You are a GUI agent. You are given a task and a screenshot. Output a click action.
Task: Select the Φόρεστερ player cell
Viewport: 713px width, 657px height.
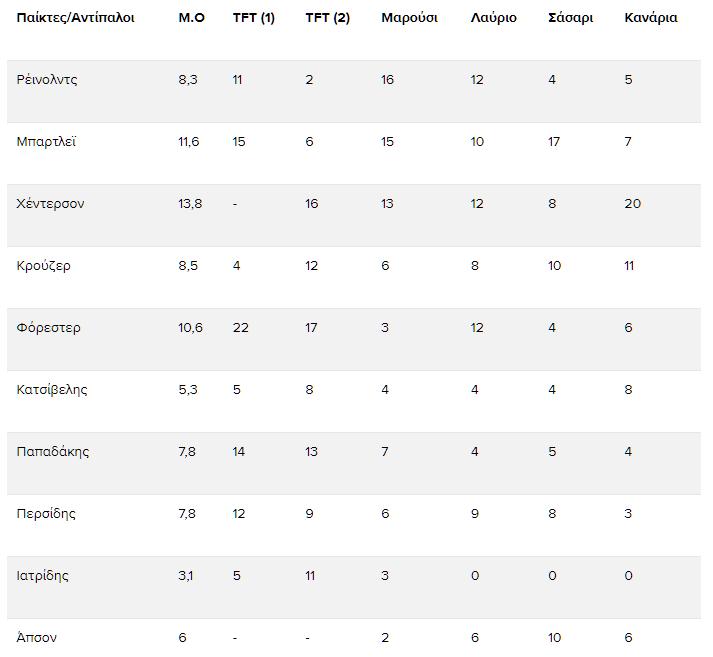(x=48, y=328)
